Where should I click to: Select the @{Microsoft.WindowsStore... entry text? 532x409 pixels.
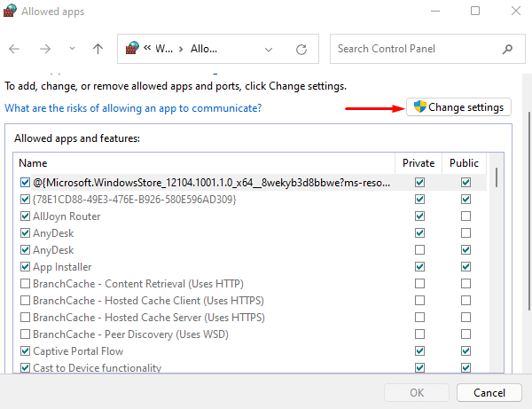pyautogui.click(x=211, y=183)
